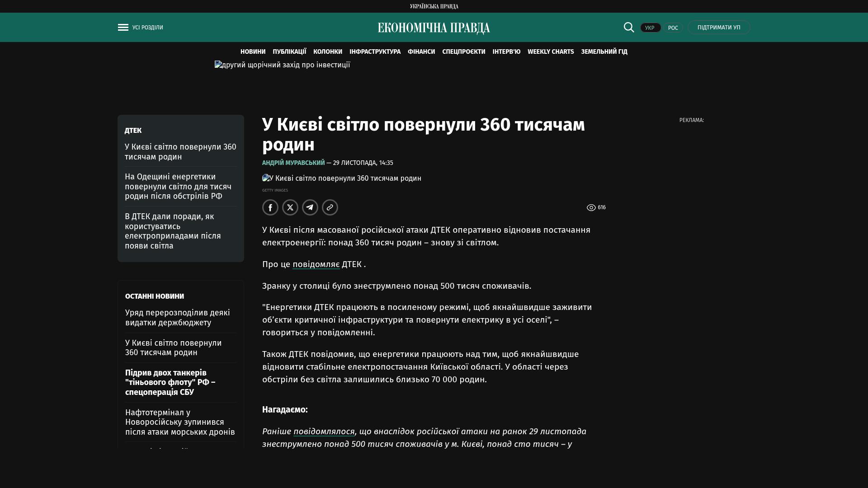Switch language to РОС
The image size is (868, 488).
pos(673,28)
